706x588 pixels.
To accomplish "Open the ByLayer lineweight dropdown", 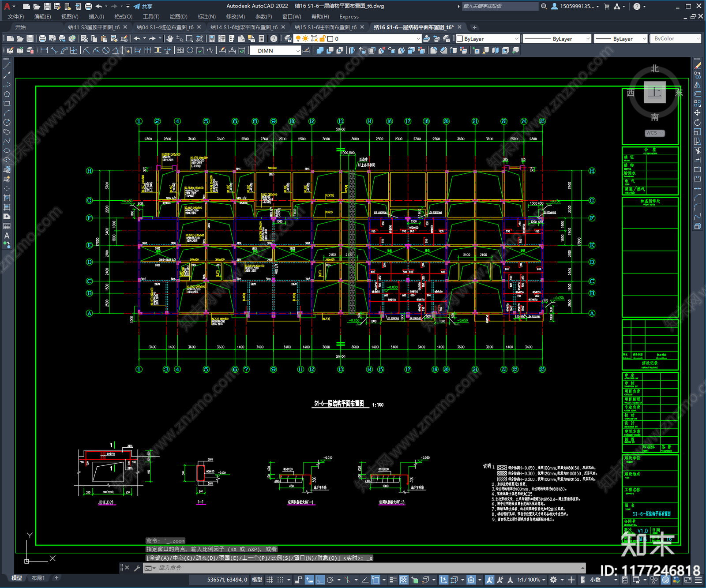I will pos(620,39).
